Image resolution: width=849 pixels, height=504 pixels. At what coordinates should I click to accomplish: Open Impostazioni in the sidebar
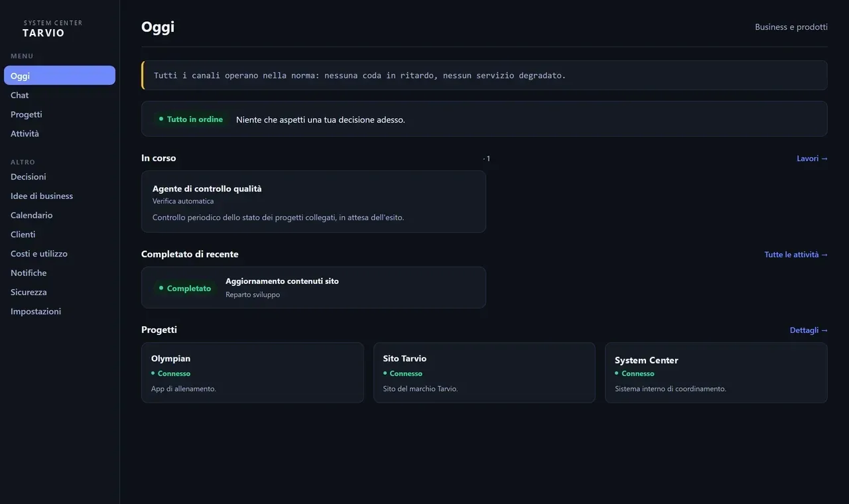pyautogui.click(x=60, y=311)
